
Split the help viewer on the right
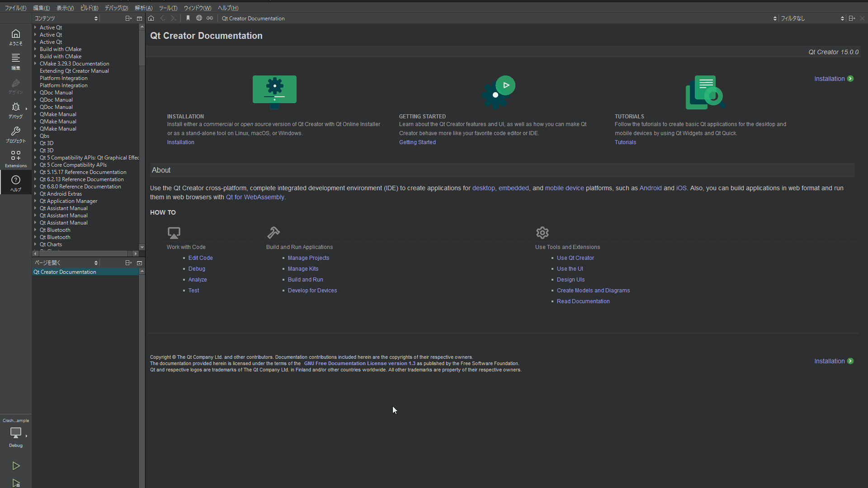(x=852, y=19)
